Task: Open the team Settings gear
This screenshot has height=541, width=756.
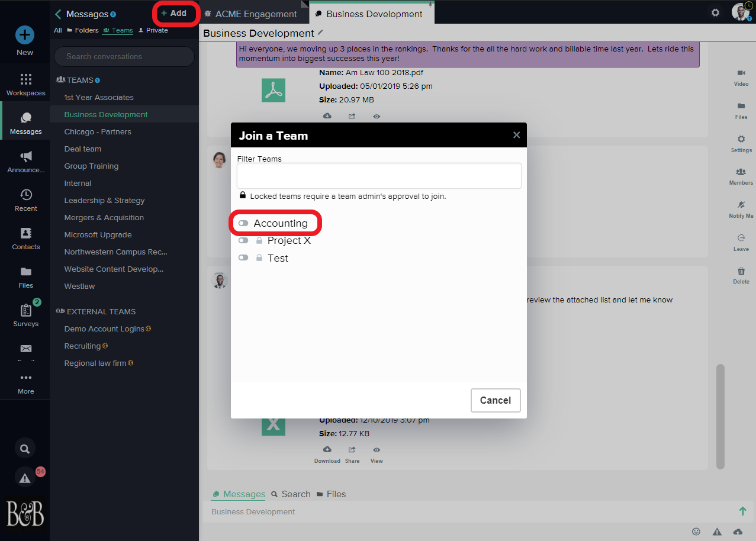Action: [741, 139]
